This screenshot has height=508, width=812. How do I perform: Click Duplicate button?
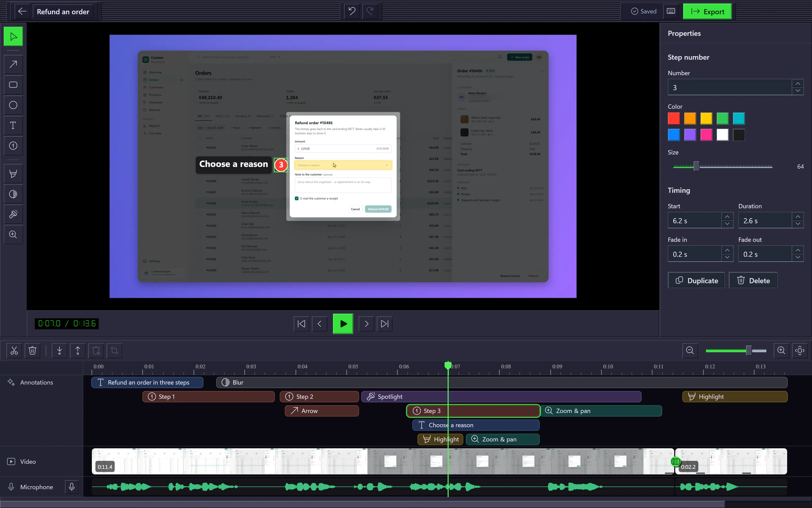pyautogui.click(x=696, y=280)
